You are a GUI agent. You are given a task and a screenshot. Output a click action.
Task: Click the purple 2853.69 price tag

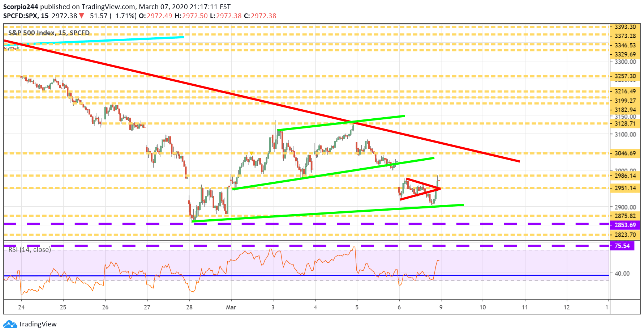(x=625, y=225)
